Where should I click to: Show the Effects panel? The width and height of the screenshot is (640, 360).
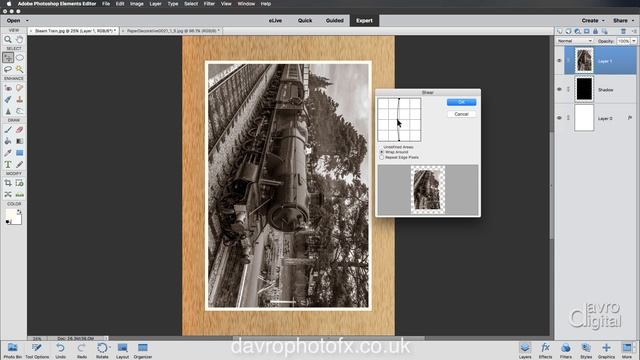[545, 350]
